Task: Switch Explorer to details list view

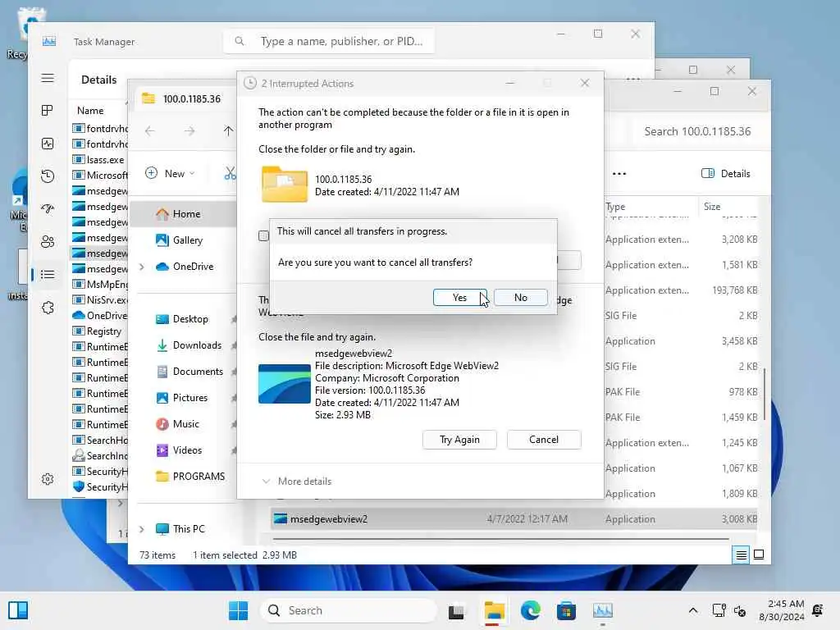Action: pos(741,555)
